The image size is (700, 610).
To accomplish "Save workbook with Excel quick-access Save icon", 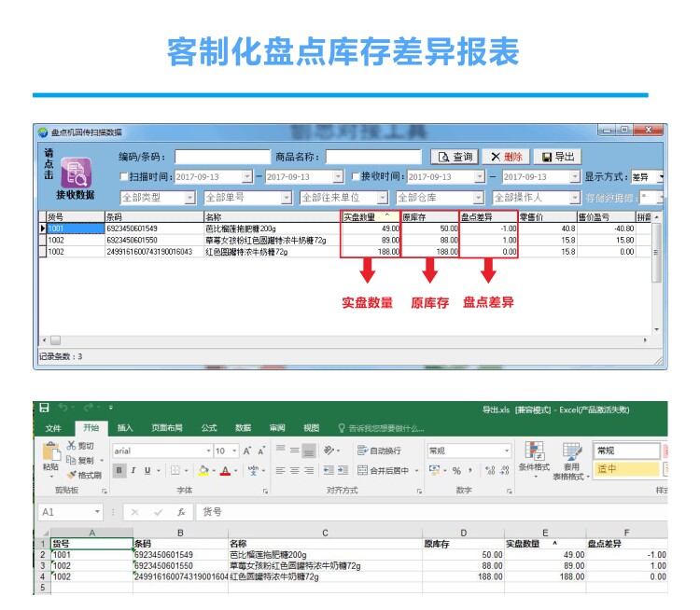I will tap(44, 408).
